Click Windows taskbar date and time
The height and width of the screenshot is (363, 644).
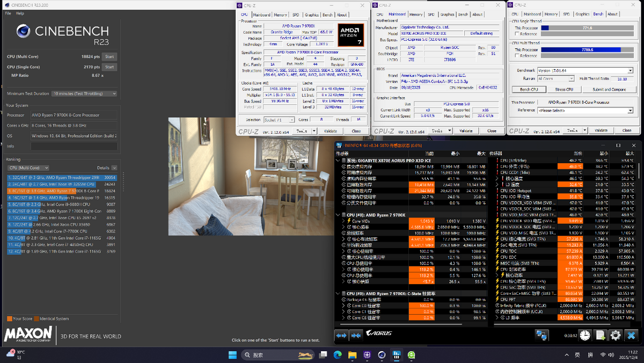click(628, 354)
